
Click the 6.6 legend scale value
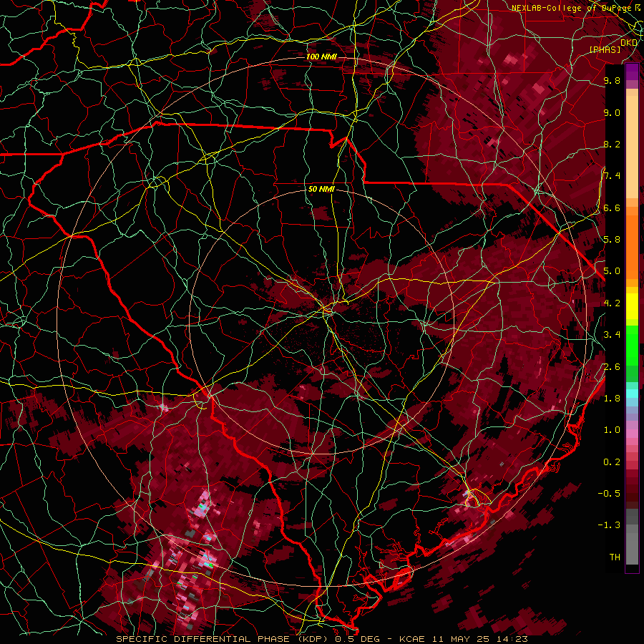(612, 208)
